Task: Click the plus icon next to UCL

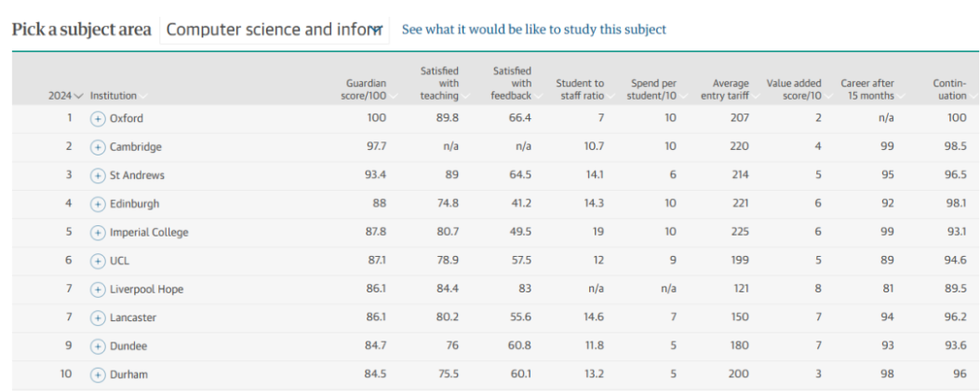Action: pyautogui.click(x=98, y=260)
